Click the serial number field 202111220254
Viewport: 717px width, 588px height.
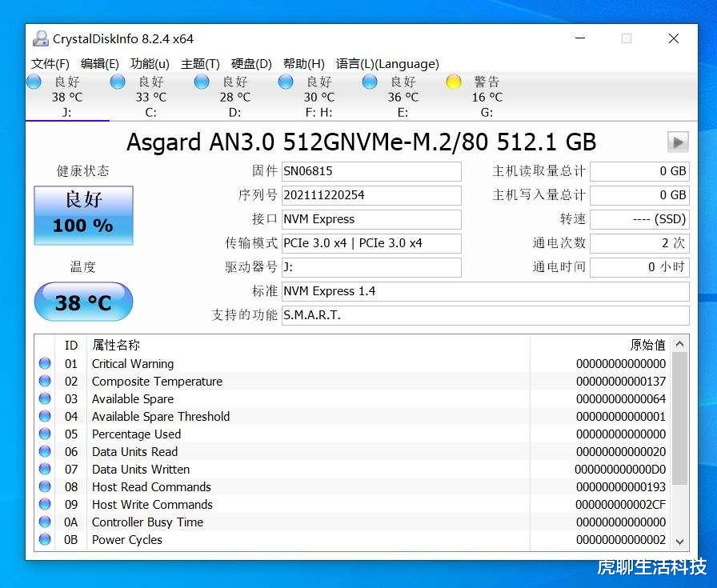(371, 196)
